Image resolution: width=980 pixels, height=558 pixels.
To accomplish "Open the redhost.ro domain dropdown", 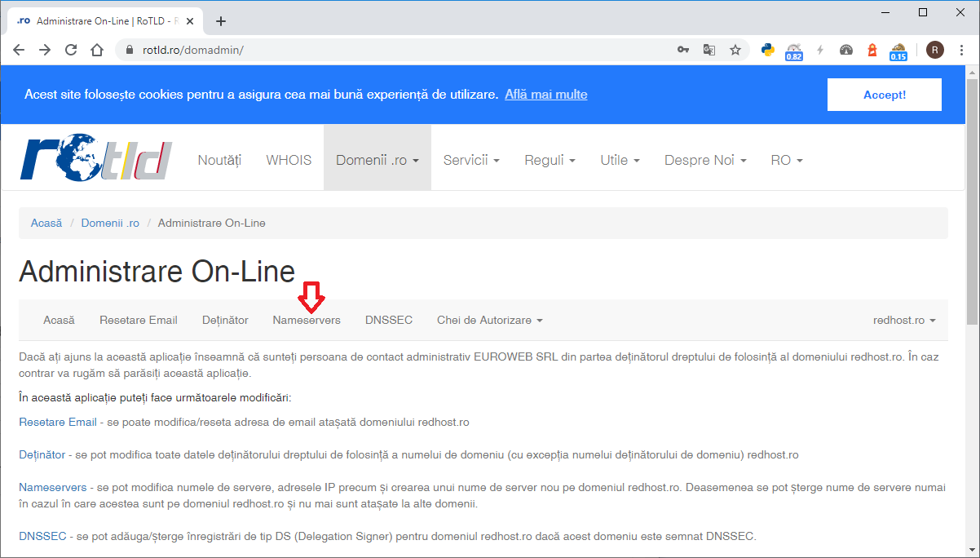I will click(903, 320).
